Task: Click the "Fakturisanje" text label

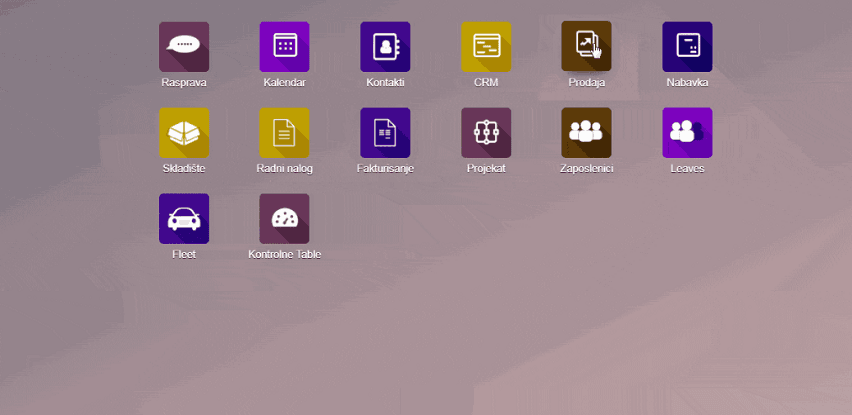Action: tap(385, 169)
